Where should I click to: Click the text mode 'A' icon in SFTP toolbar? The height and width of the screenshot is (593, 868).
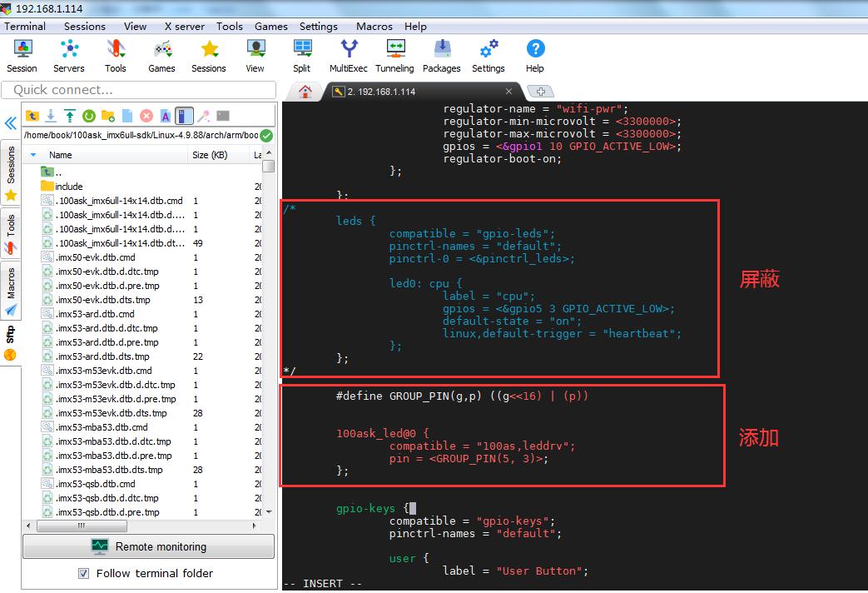[166, 116]
